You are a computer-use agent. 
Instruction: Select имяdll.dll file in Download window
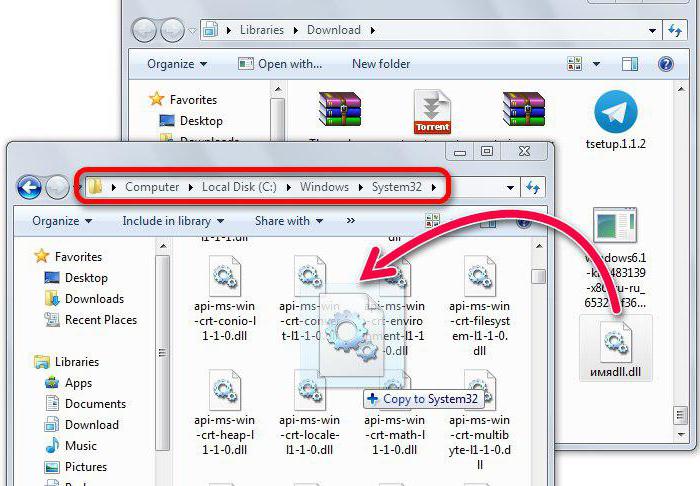pos(616,349)
